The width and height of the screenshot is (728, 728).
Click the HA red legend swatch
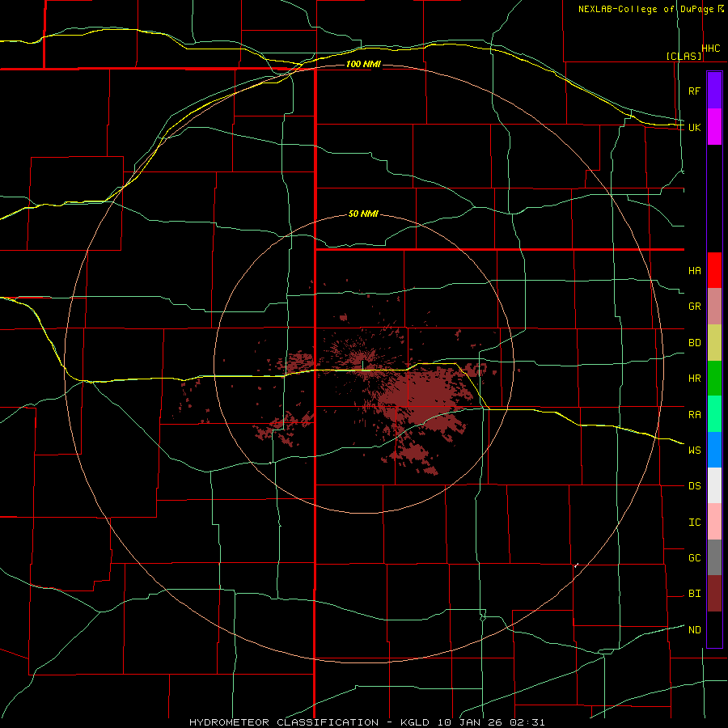714,270
